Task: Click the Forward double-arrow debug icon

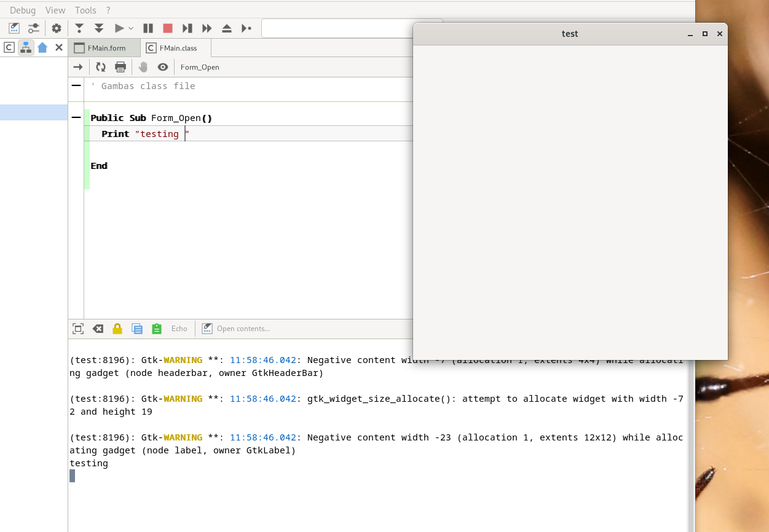Action: coord(207,28)
